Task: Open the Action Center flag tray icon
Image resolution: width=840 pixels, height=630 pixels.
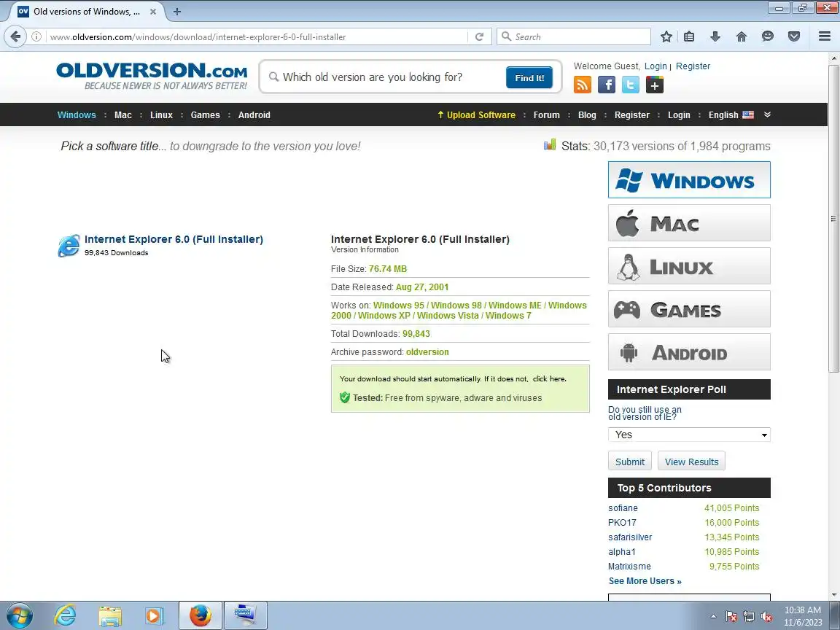Action: 731,617
